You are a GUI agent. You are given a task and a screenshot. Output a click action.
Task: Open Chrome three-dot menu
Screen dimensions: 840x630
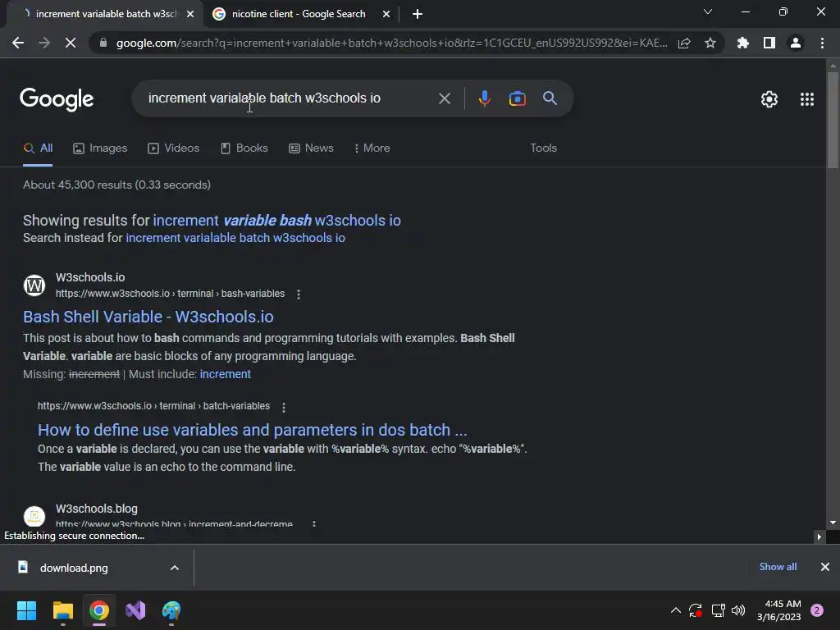[x=822, y=43]
